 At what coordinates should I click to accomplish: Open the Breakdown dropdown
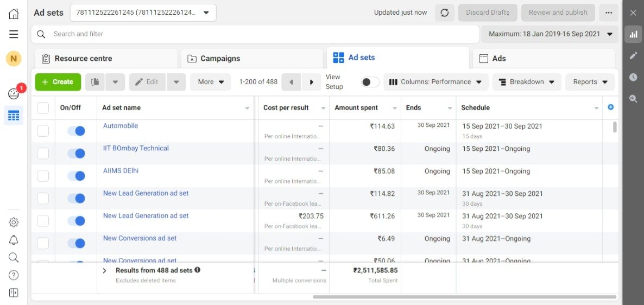click(527, 82)
